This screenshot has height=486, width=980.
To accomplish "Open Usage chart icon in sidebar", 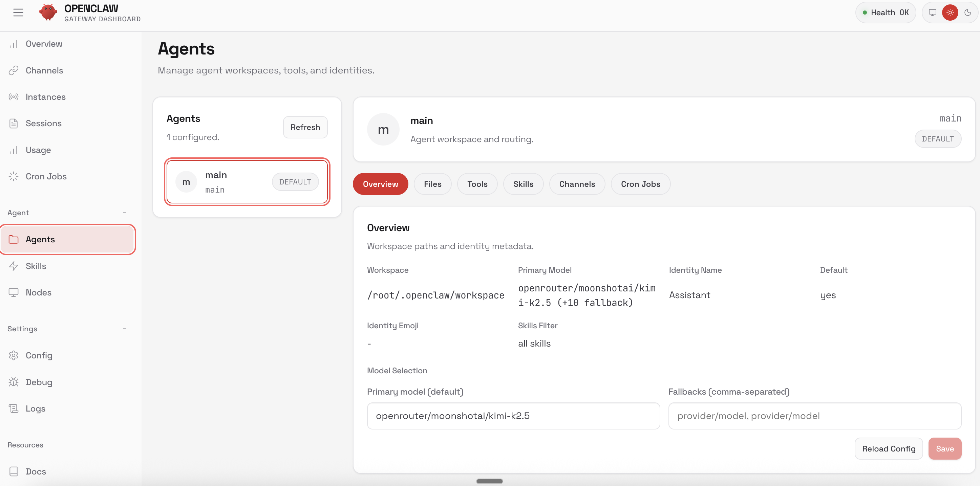I will [x=14, y=150].
